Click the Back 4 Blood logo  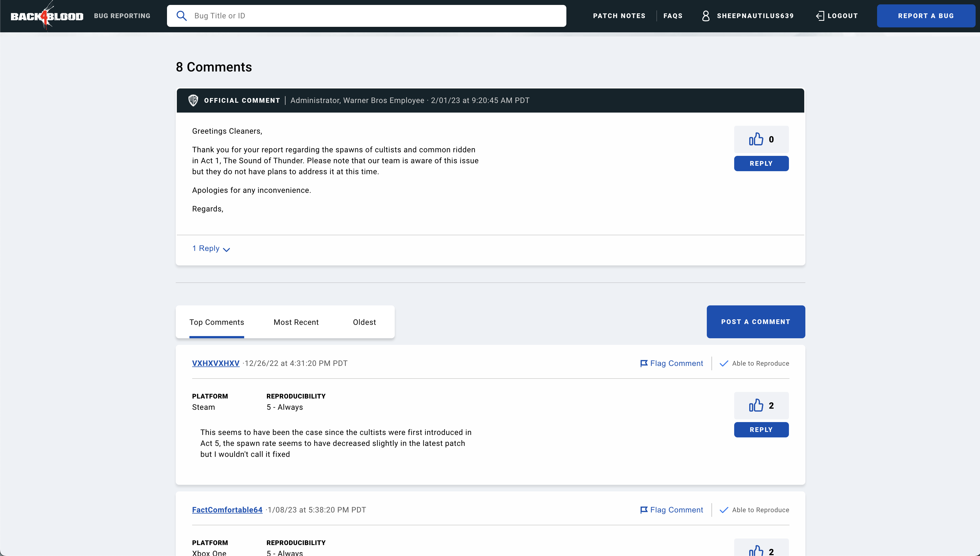click(x=47, y=16)
